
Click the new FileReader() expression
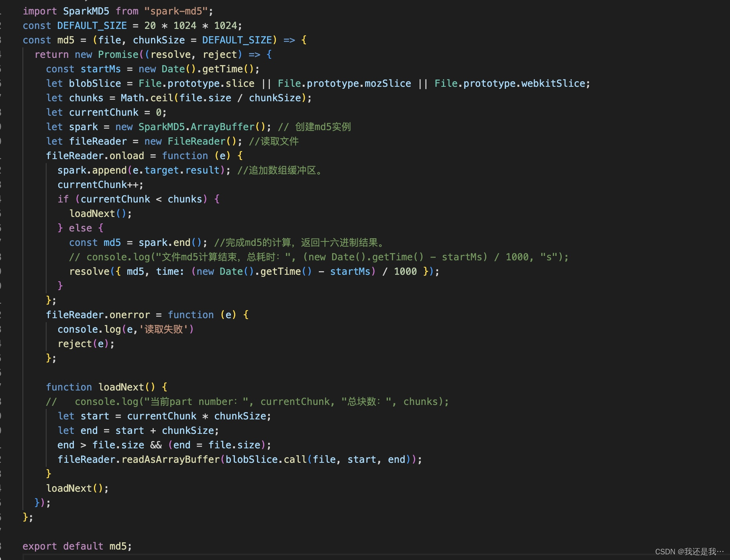(x=193, y=141)
